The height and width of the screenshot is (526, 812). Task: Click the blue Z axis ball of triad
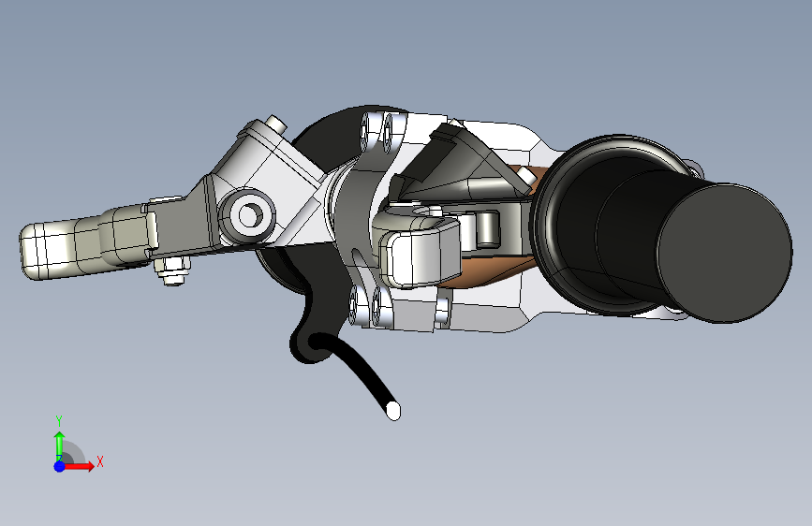[x=60, y=466]
